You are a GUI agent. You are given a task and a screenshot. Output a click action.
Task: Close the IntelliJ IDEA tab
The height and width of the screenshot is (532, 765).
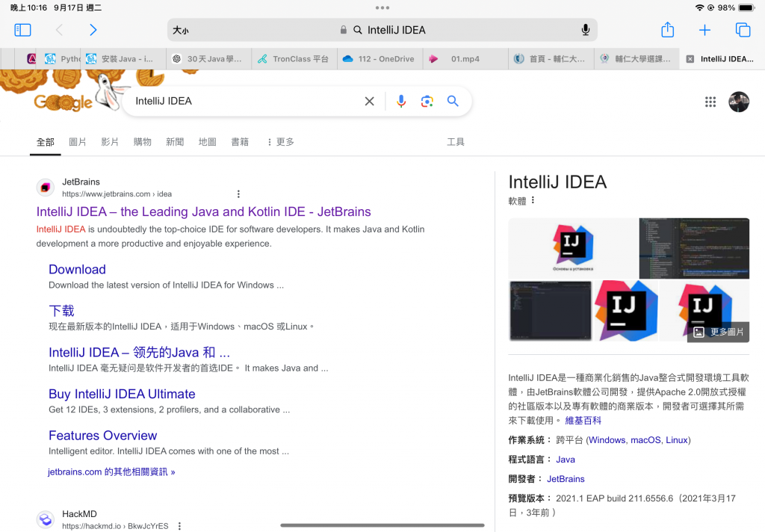(x=690, y=59)
